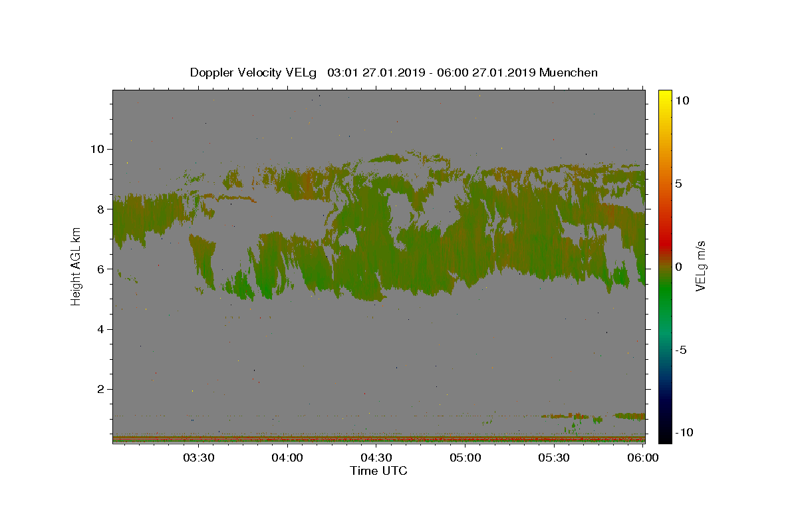Pick the black bottom end of the colorbar
The image size is (798, 532).
pos(665,439)
